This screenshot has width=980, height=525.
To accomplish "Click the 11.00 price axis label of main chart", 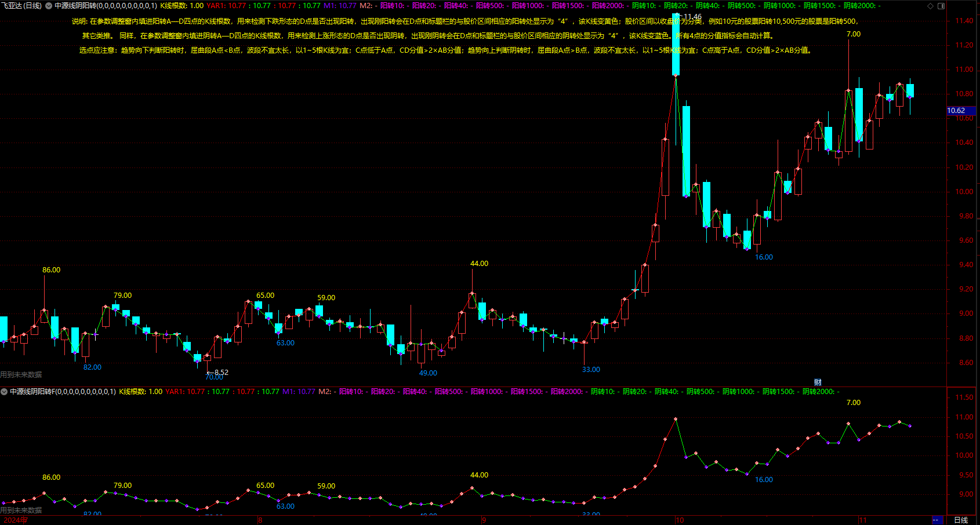I will click(x=964, y=70).
